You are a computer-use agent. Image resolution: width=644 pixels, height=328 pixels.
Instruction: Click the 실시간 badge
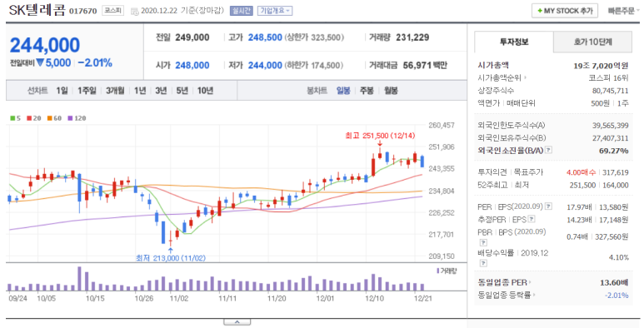pyautogui.click(x=241, y=11)
